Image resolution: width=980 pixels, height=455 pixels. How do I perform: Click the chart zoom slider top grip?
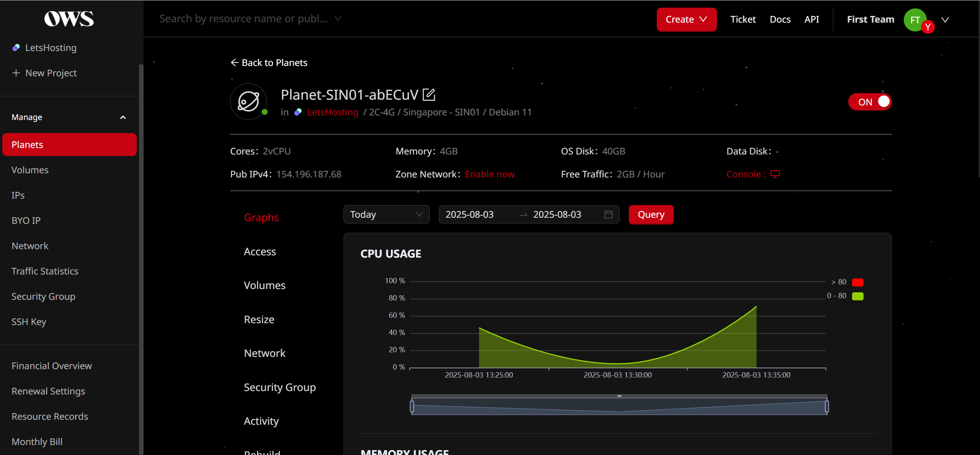pos(619,396)
